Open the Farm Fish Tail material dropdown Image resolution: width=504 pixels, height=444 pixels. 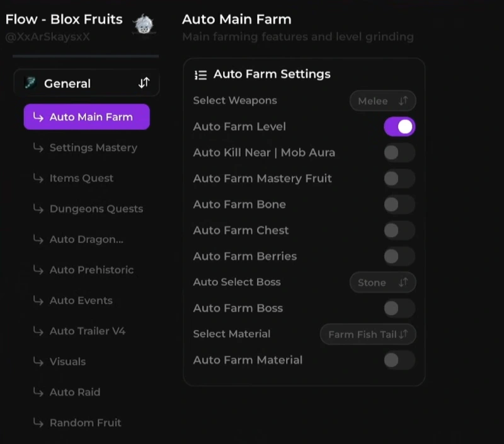click(x=368, y=334)
